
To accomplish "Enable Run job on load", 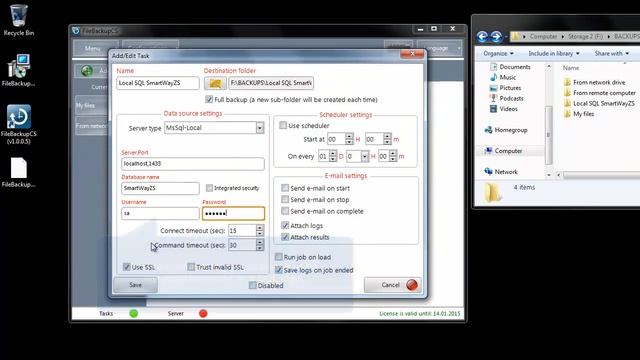I will pos(278,257).
